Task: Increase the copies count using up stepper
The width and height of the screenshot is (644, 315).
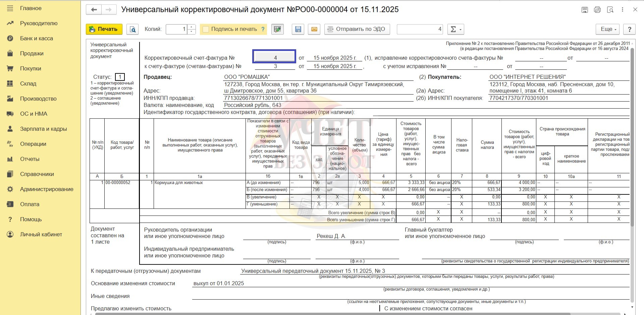Action: pos(192,27)
